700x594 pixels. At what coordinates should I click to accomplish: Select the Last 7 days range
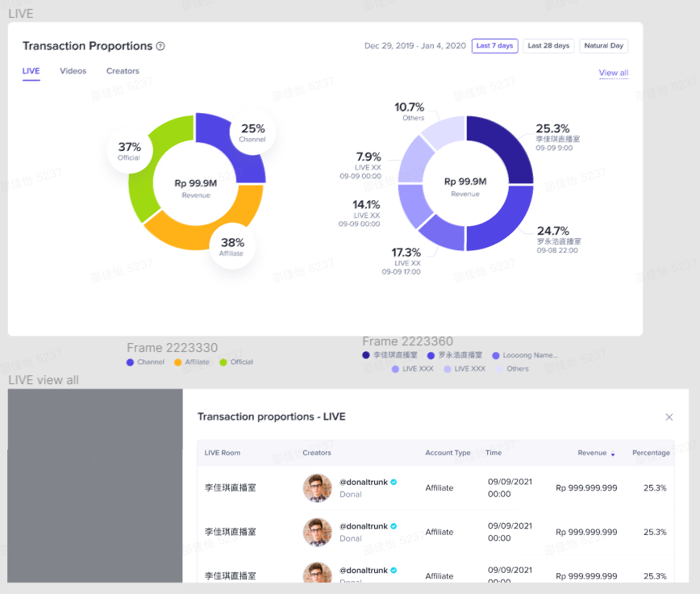(x=494, y=46)
